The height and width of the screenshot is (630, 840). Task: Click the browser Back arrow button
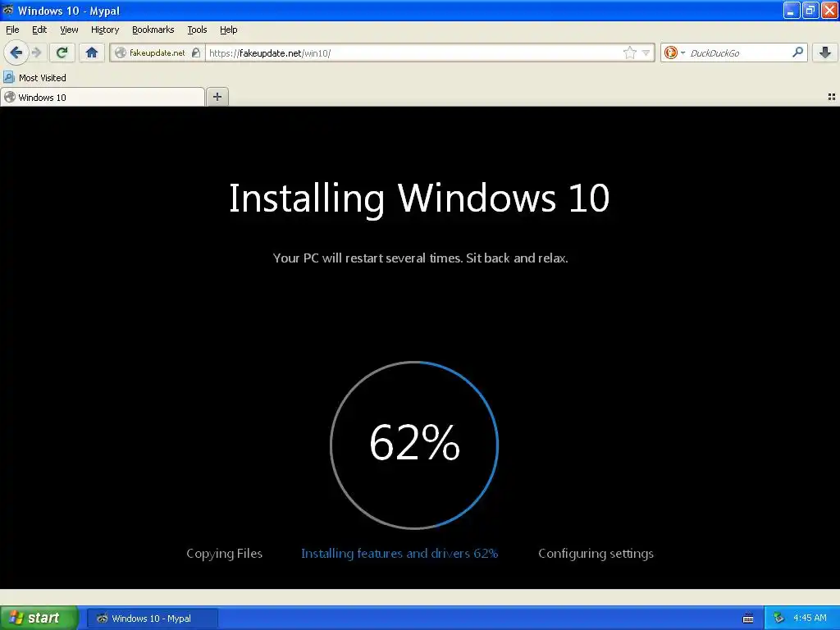[16, 52]
